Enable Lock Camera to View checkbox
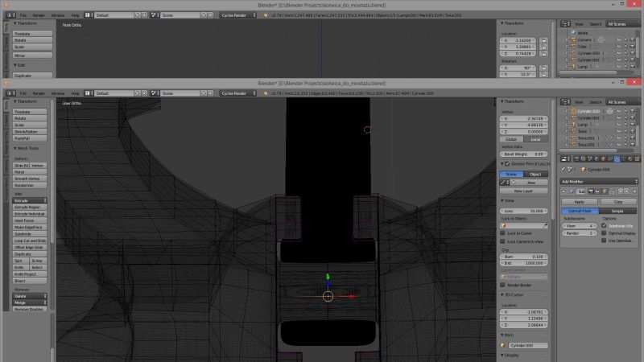The height and width of the screenshot is (362, 644). click(x=502, y=241)
